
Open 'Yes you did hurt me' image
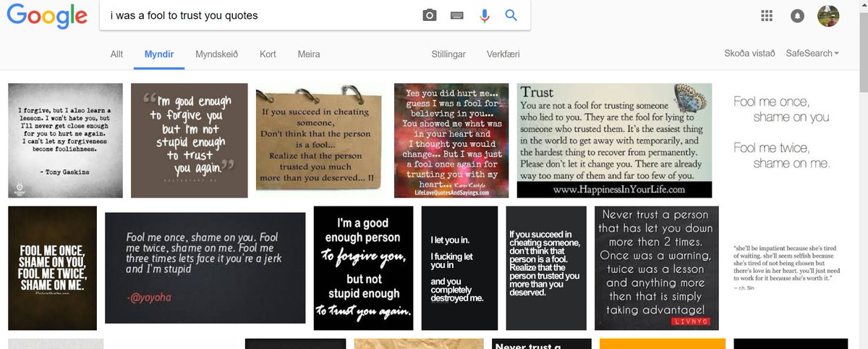[452, 140]
